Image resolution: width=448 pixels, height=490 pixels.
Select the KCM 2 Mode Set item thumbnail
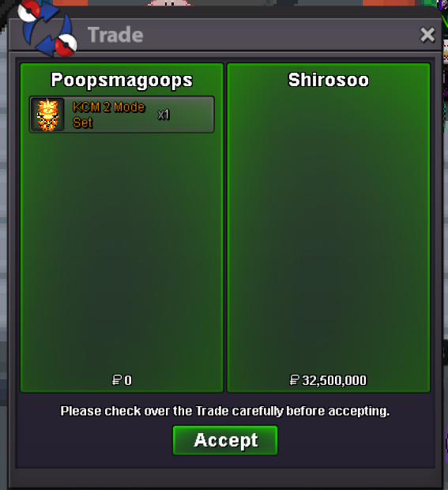[47, 115]
